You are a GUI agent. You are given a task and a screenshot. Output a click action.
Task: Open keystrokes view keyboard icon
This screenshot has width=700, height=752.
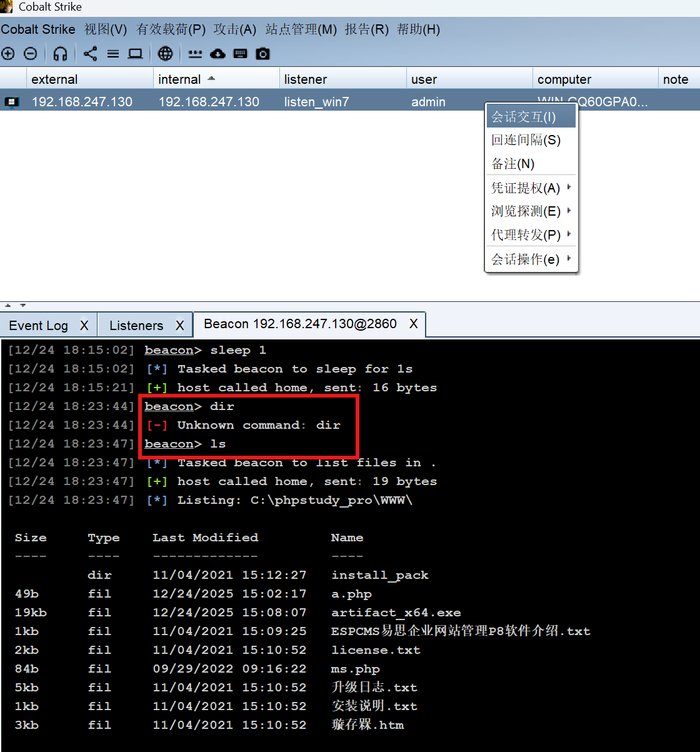(241, 54)
